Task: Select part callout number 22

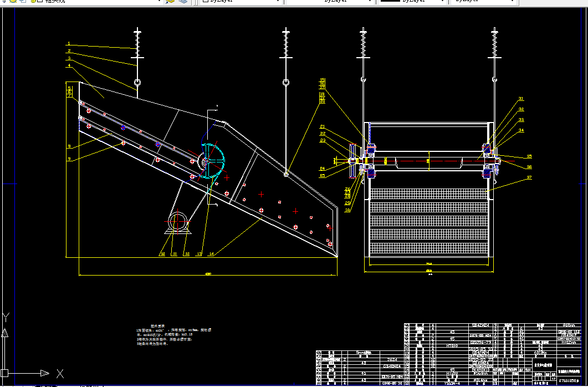Action: [323, 134]
